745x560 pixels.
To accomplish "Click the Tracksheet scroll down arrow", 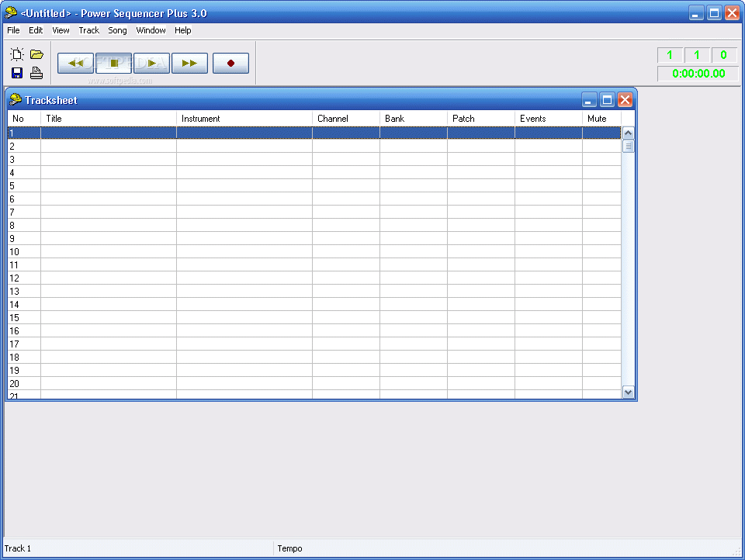I will point(628,392).
